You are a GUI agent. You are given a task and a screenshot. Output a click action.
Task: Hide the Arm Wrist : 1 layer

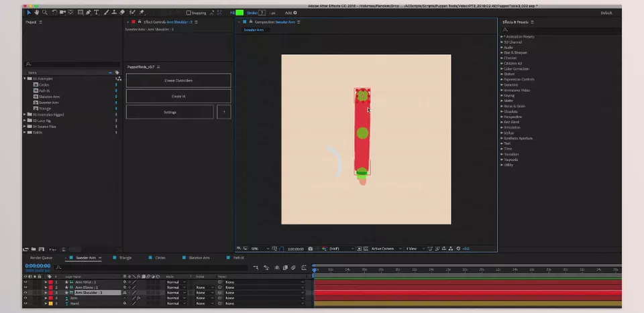pos(25,281)
